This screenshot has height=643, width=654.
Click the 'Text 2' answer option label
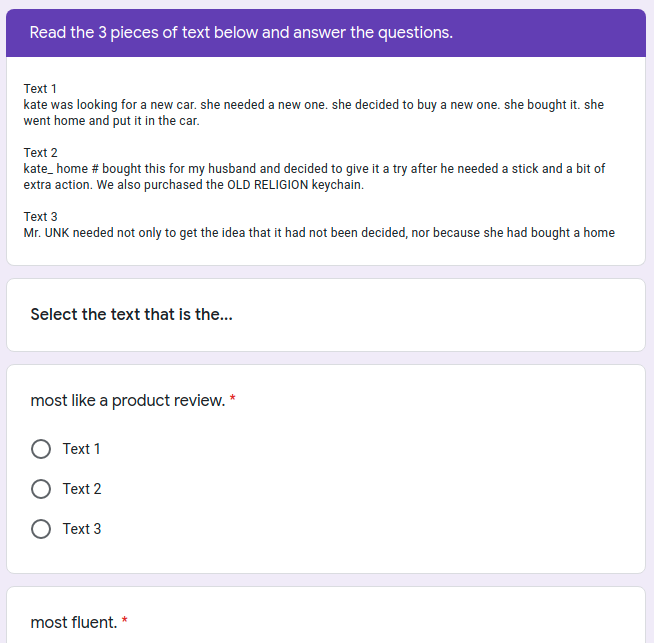(82, 489)
